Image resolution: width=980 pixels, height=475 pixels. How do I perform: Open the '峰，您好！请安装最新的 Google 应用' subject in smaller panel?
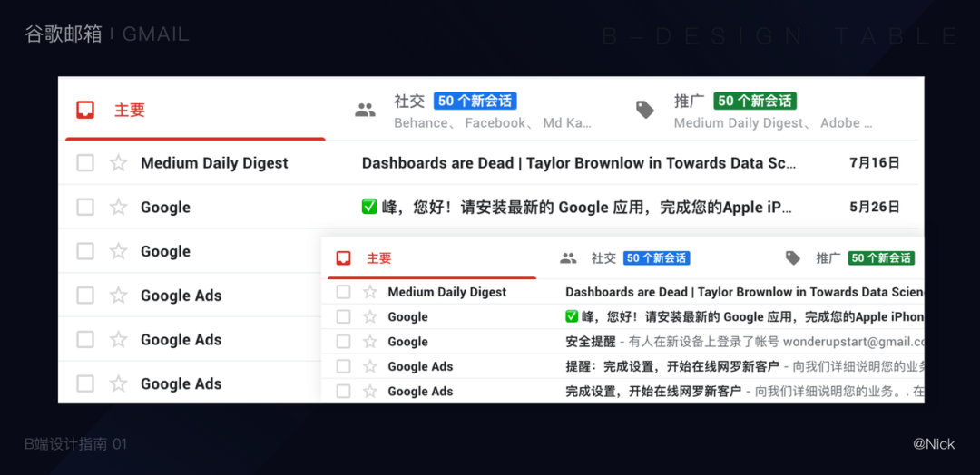(744, 316)
